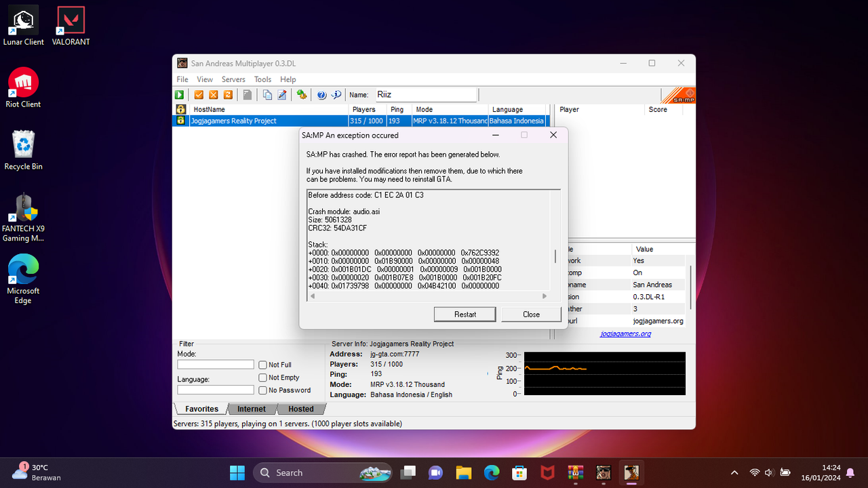The image size is (868, 488).
Task: Open the Servers menu
Action: (x=233, y=79)
